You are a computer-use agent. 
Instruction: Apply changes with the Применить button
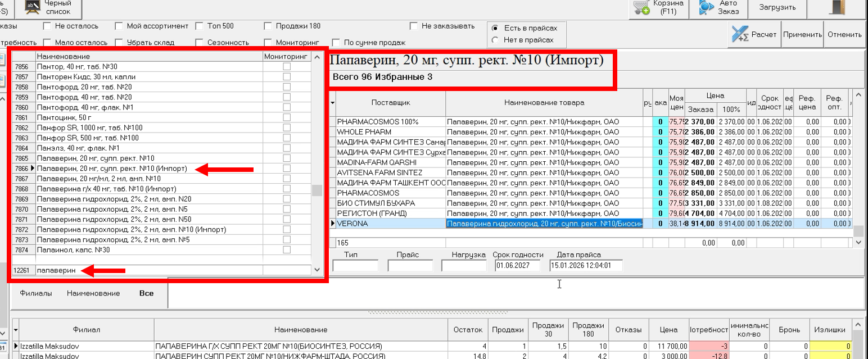(803, 34)
